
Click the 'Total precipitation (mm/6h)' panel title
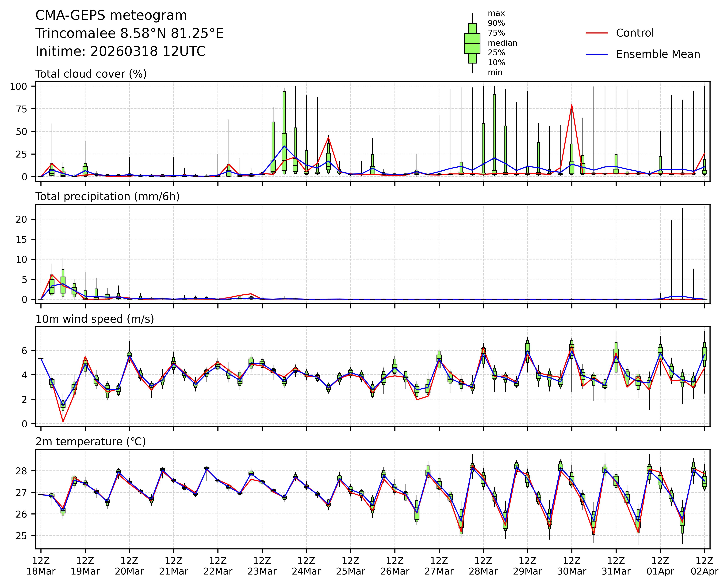107,196
